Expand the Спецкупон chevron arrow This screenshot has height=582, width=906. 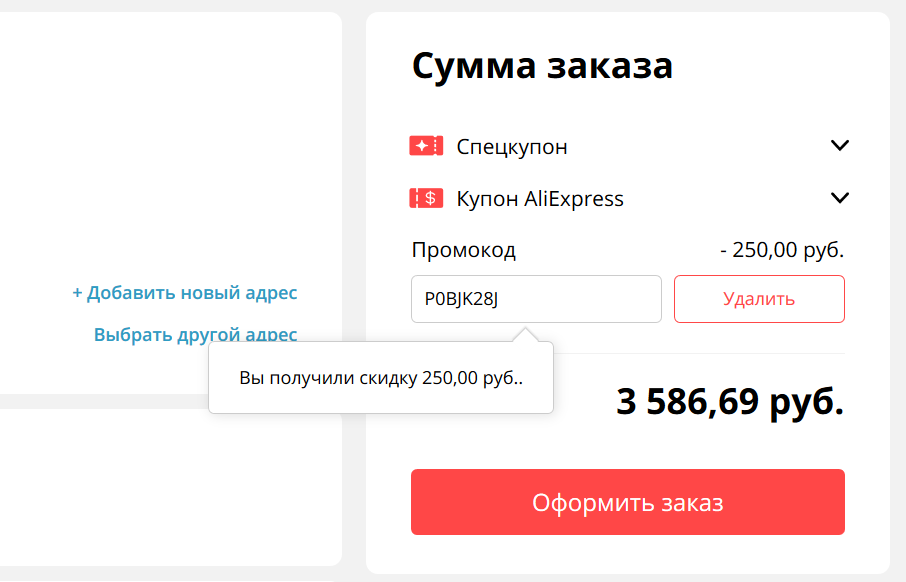[x=840, y=146]
